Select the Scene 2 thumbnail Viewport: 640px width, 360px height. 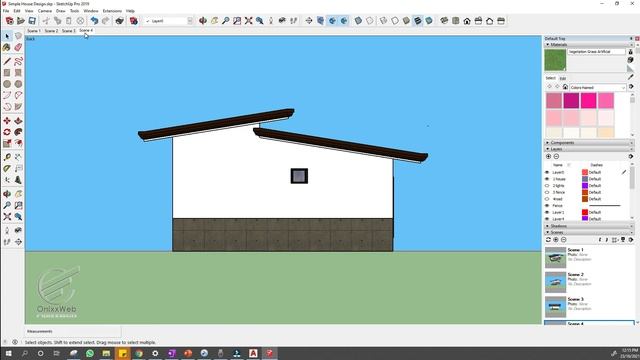(555, 282)
